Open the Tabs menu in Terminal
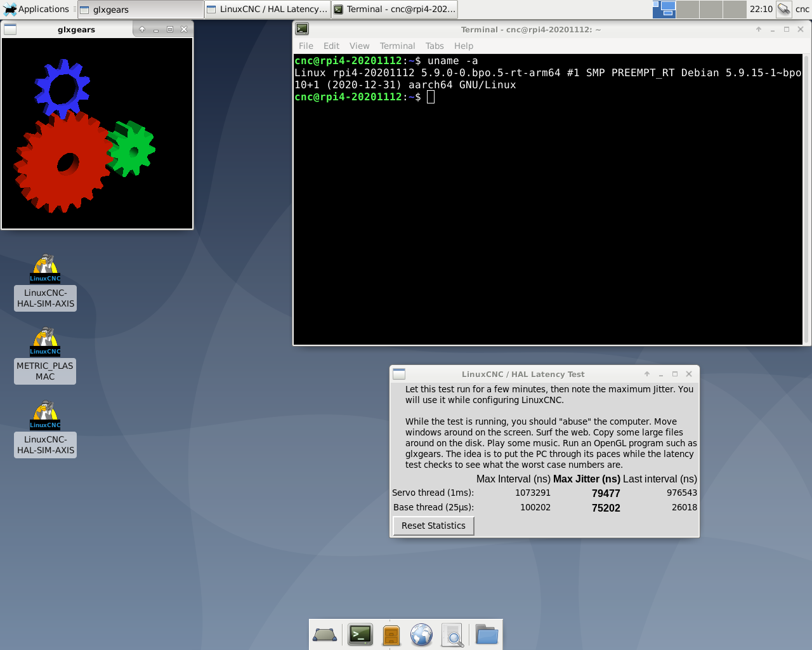 (x=435, y=46)
